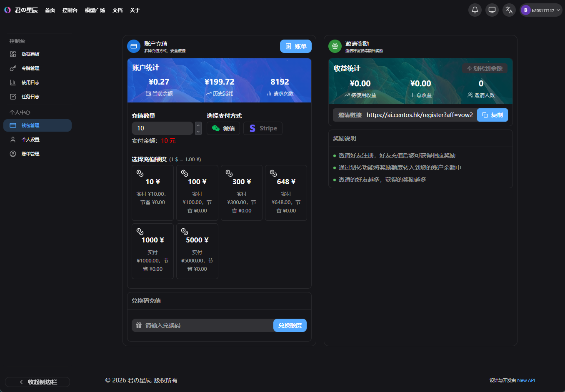565x392 pixels.
Task: Click the 数据看板 grid icon
Action: point(13,54)
